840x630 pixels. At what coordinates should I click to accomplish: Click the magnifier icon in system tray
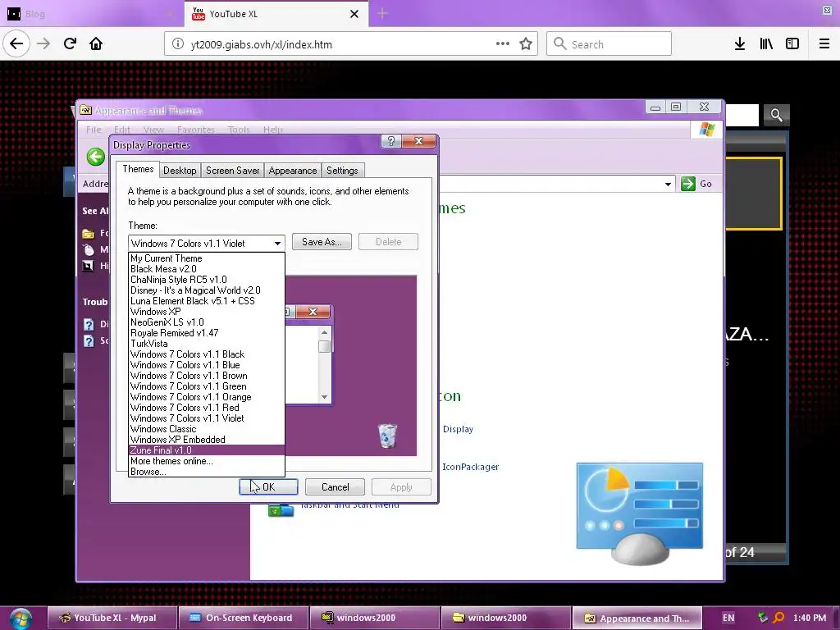779,618
